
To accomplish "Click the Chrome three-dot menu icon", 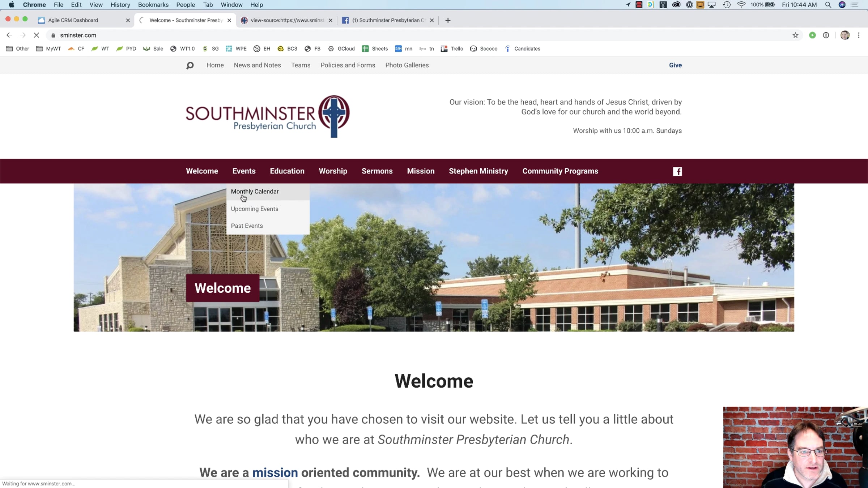I will pyautogui.click(x=859, y=35).
